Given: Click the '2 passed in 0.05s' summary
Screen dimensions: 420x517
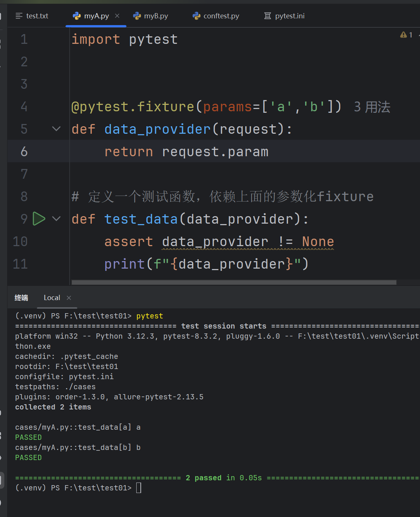Looking at the screenshot, I should pos(224,478).
